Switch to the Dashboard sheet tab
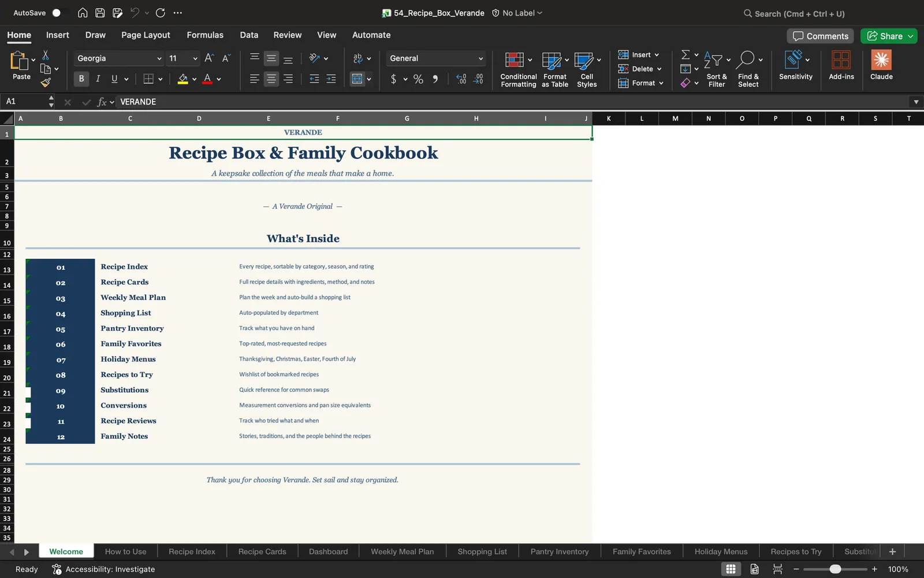 [328, 551]
